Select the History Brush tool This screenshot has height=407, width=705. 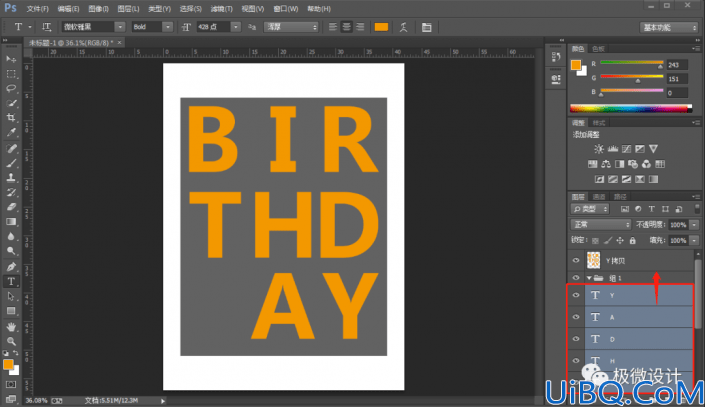(11, 192)
